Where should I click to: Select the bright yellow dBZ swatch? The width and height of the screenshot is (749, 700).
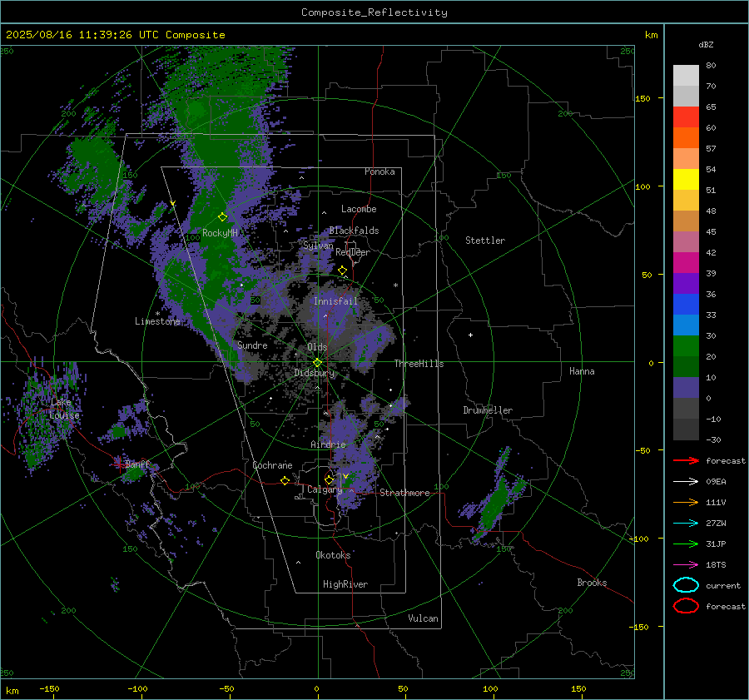[686, 180]
